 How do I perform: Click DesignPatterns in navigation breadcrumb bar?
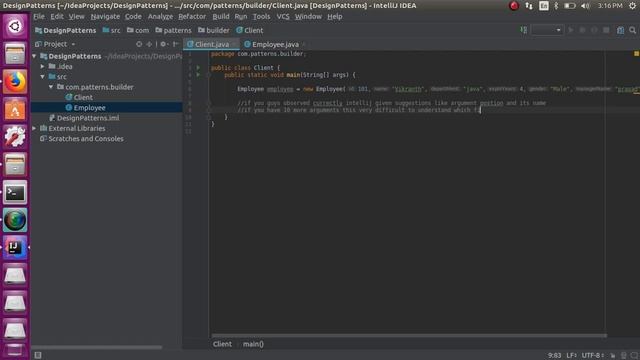pos(66,31)
